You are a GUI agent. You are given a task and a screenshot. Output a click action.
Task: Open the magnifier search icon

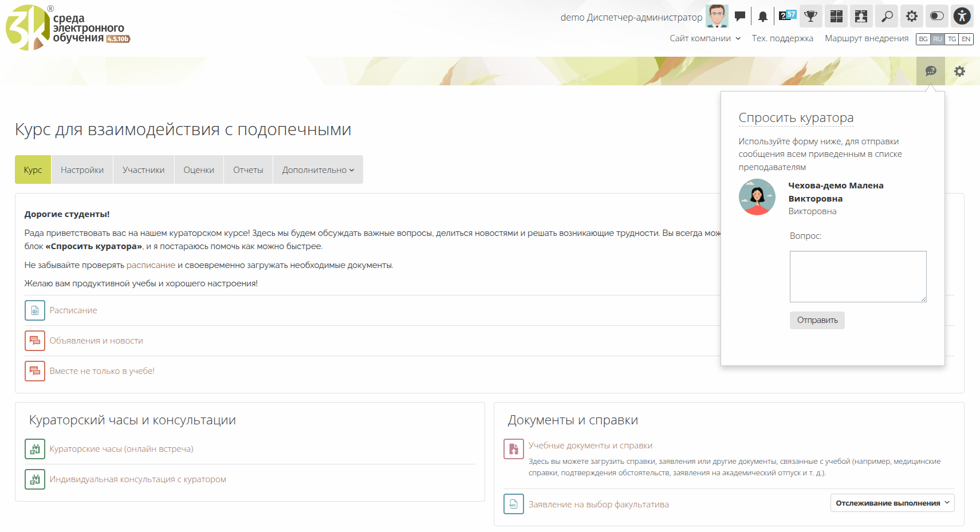coord(887,17)
